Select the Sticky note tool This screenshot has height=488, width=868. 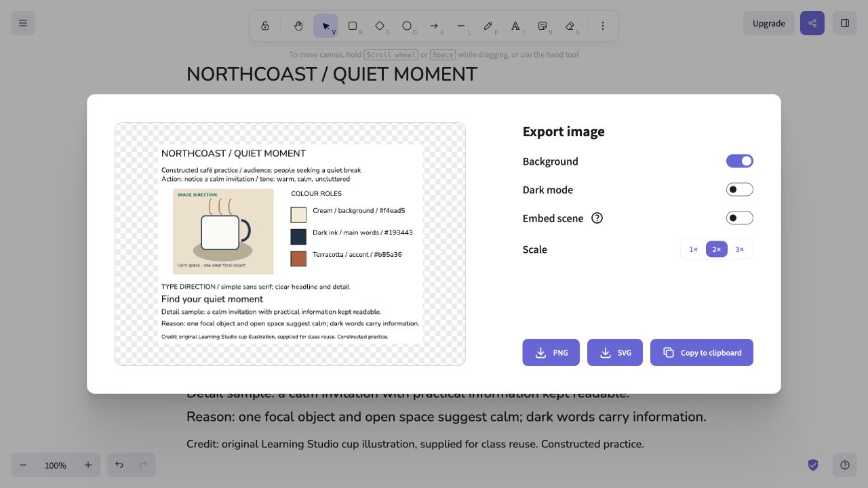542,26
